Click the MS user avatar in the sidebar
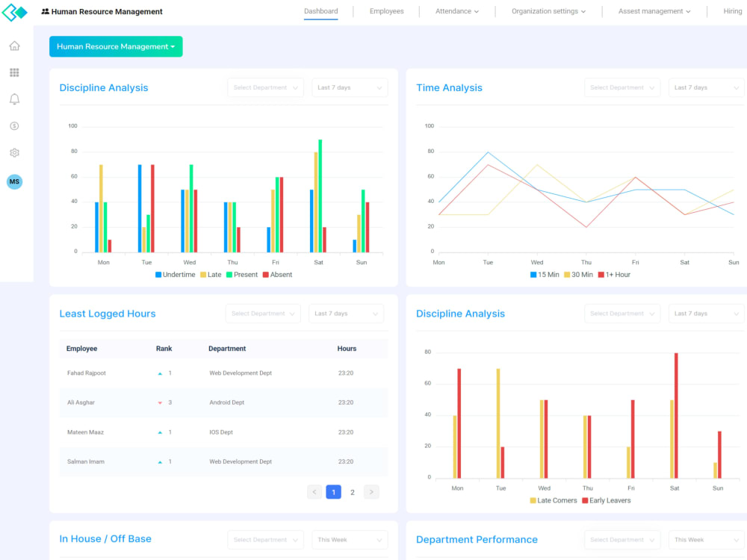Screen dimensions: 747x560 coord(14,181)
